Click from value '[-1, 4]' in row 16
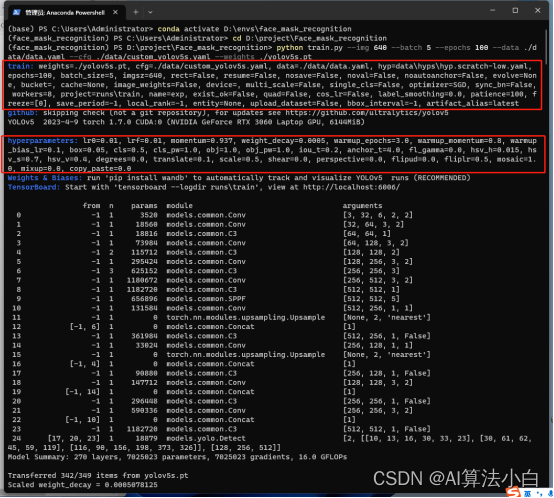This screenshot has height=498, width=554. (x=85, y=364)
